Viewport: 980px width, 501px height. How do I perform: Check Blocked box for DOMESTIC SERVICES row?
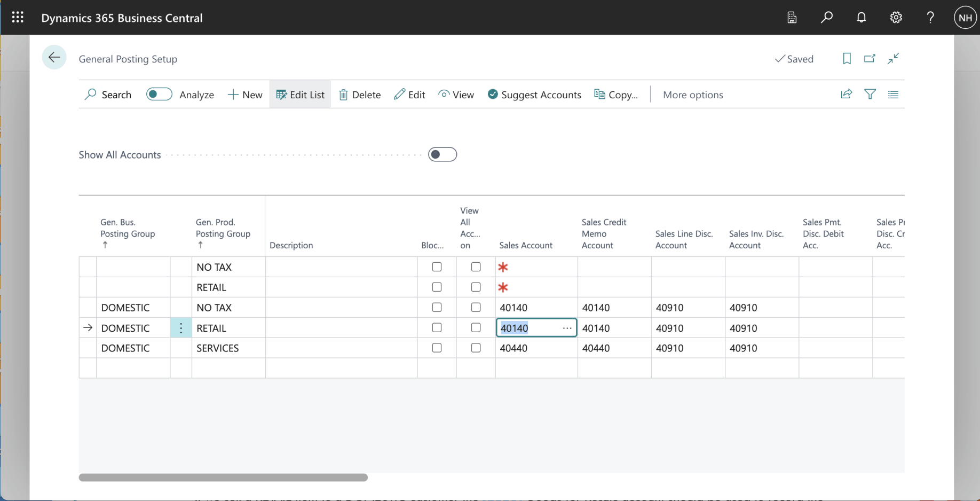(437, 348)
